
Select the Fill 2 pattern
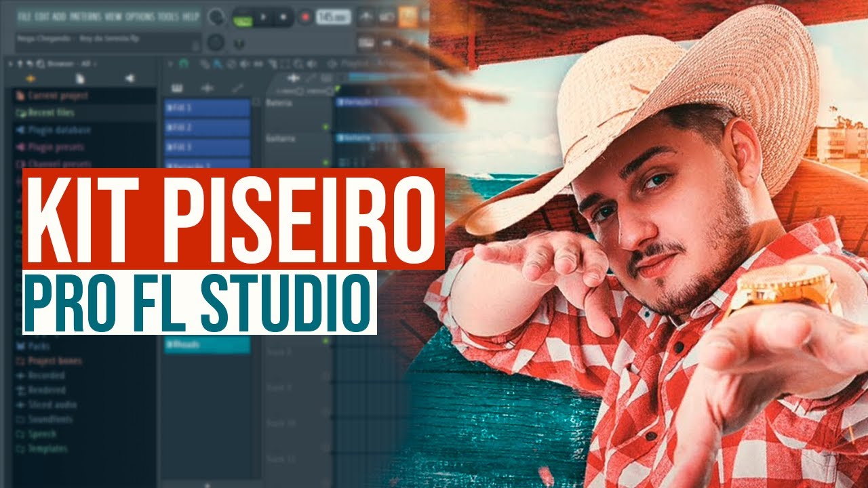click(x=208, y=128)
